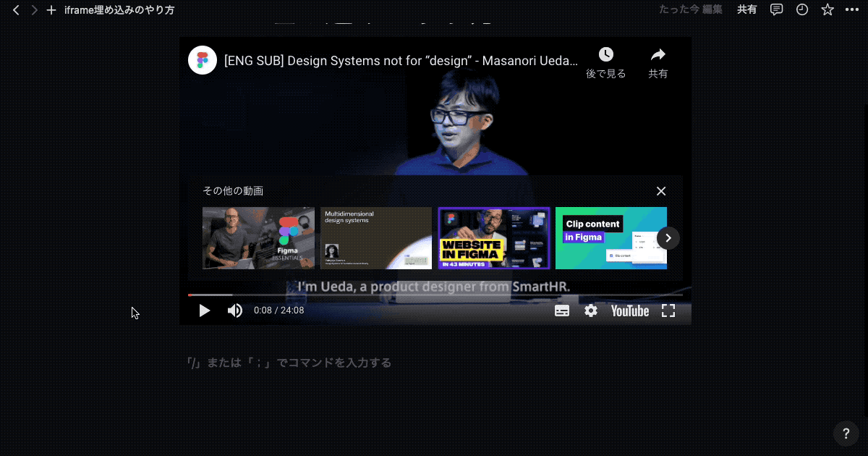Open the video title link
The width and height of the screenshot is (868, 456).
[x=401, y=61]
